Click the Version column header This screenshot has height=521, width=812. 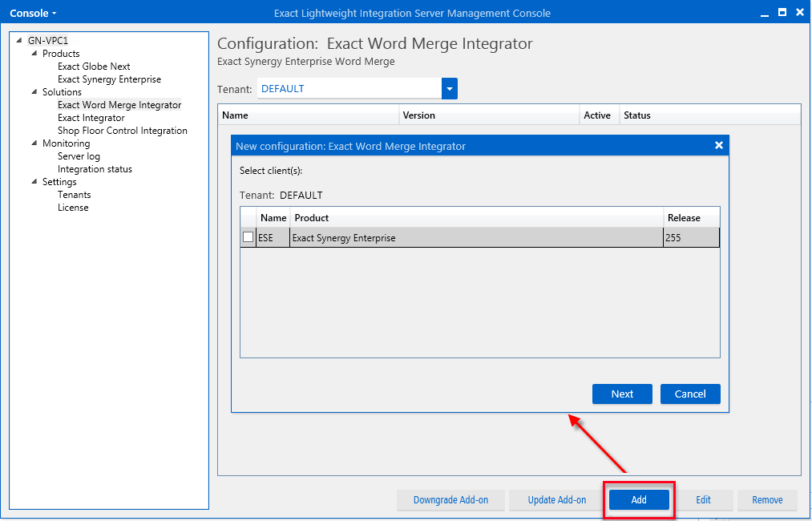[x=490, y=115]
